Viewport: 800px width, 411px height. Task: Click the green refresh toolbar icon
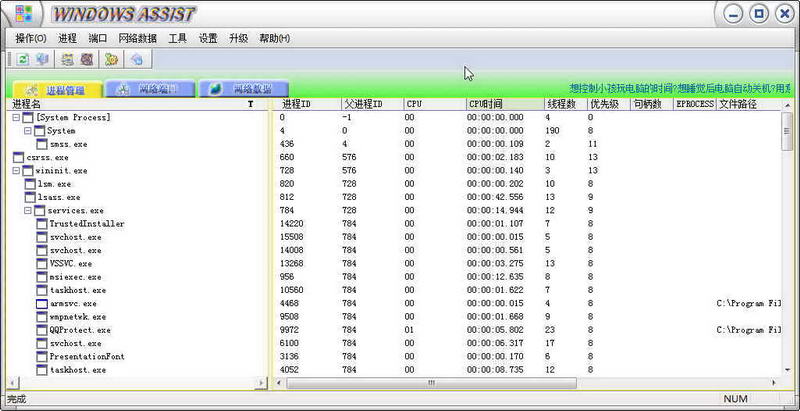[22, 60]
